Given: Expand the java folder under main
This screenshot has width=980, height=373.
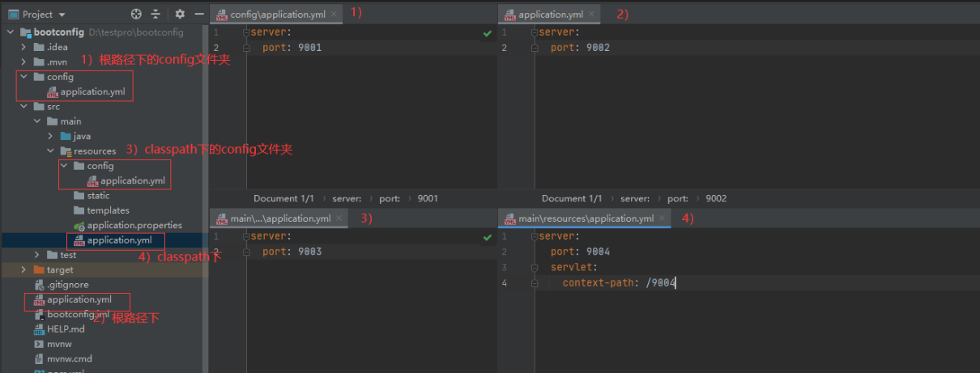Looking at the screenshot, I should [x=50, y=136].
